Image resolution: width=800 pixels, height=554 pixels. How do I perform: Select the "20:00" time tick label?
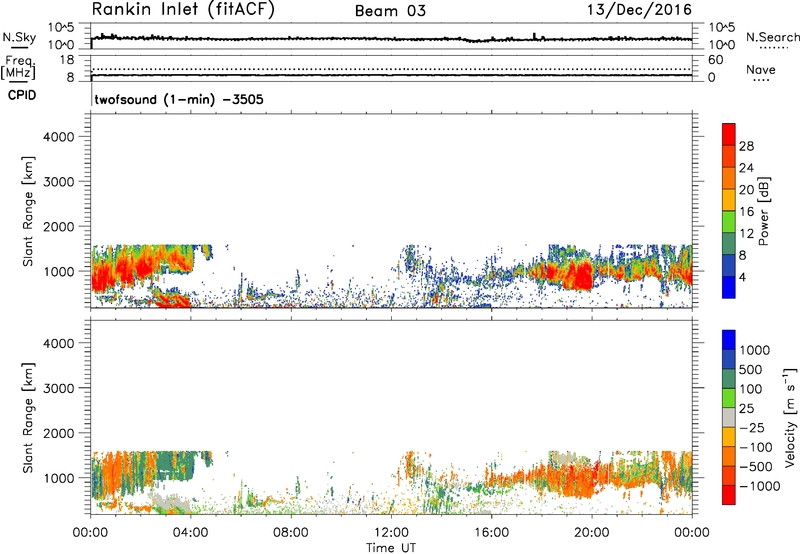point(591,533)
